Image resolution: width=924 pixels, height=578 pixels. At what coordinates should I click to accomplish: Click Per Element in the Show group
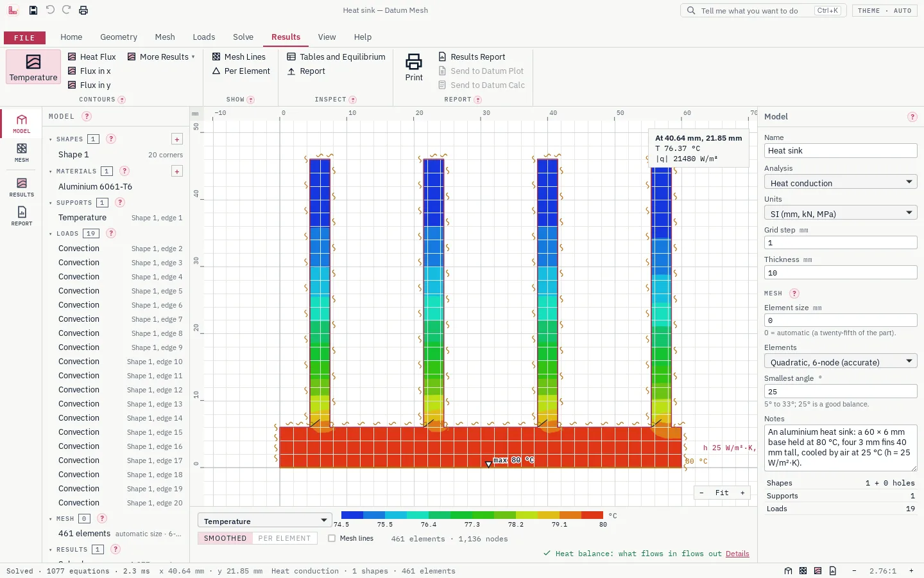pyautogui.click(x=241, y=71)
